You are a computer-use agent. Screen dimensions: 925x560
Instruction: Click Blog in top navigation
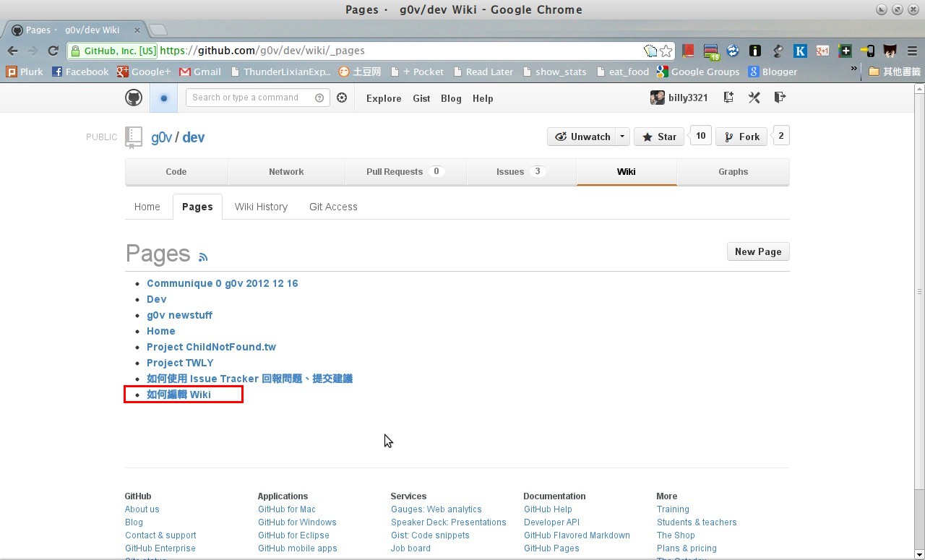click(451, 98)
